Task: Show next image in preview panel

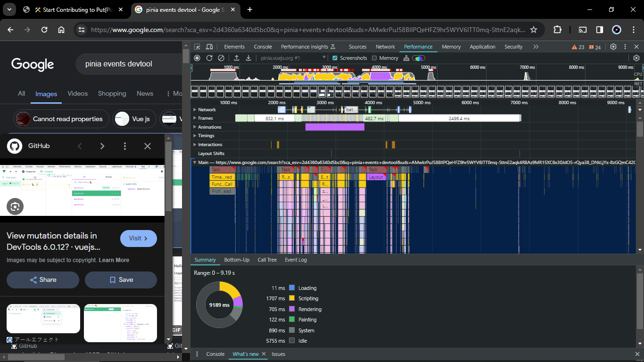Action: [102, 146]
